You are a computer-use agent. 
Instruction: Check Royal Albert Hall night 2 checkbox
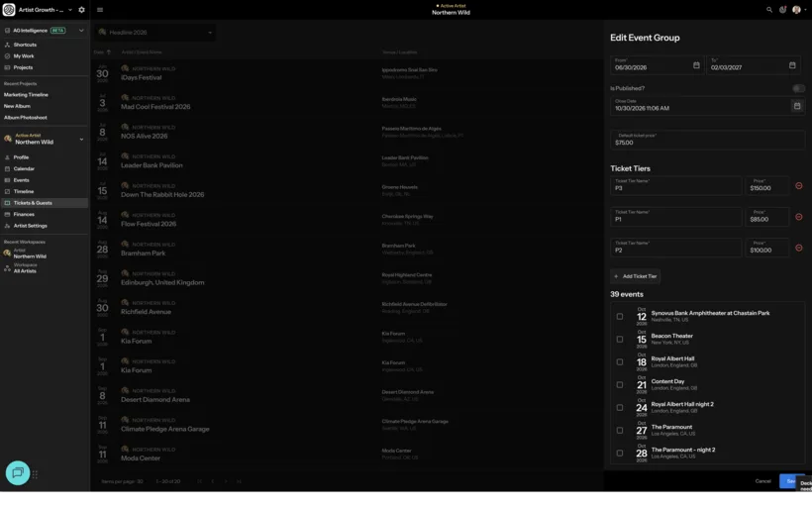pos(619,408)
